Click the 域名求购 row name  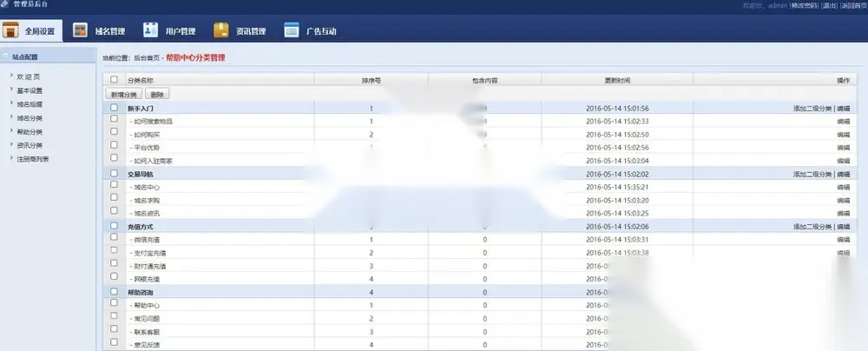(x=145, y=200)
